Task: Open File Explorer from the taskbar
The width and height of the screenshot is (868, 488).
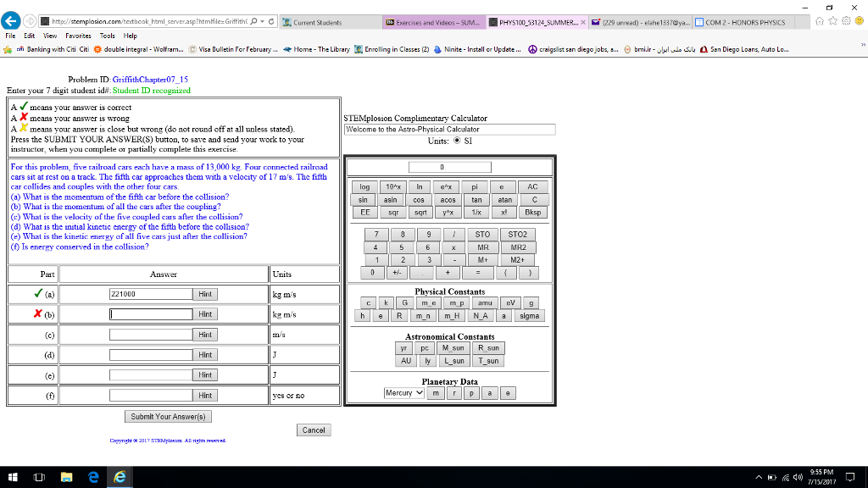Action: tap(66, 477)
